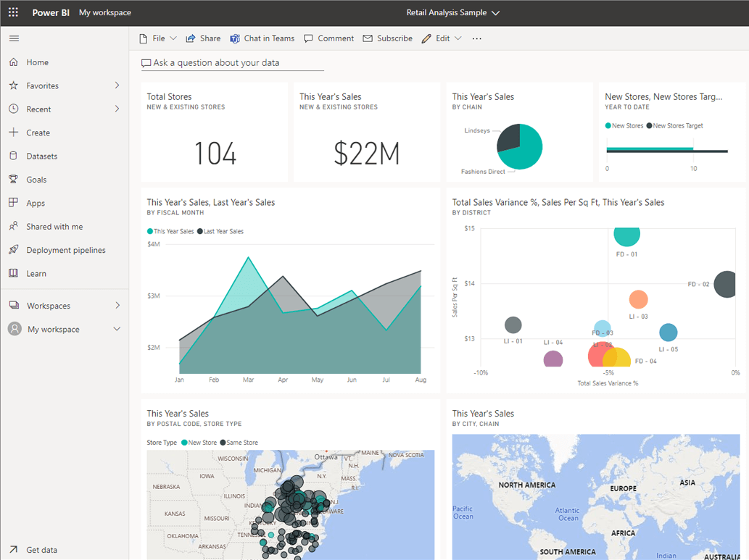Viewport: 749px width, 560px height.
Task: Click the Home house icon
Action: (x=14, y=62)
